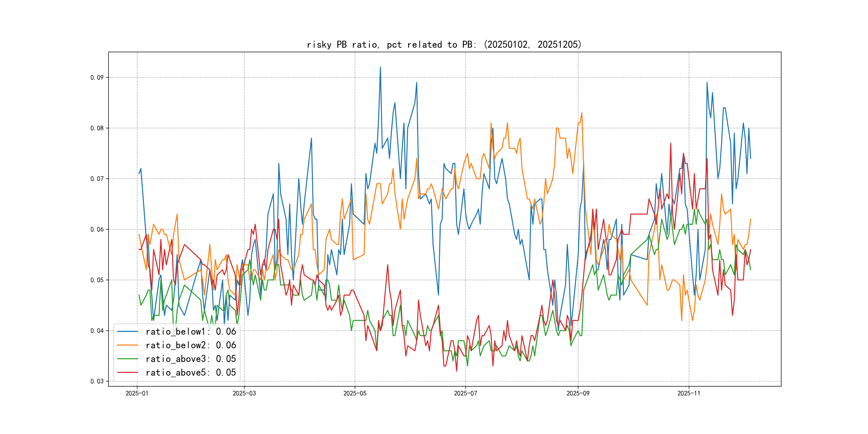Select the ratio_below2: 0.06 legend label

pyautogui.click(x=191, y=345)
